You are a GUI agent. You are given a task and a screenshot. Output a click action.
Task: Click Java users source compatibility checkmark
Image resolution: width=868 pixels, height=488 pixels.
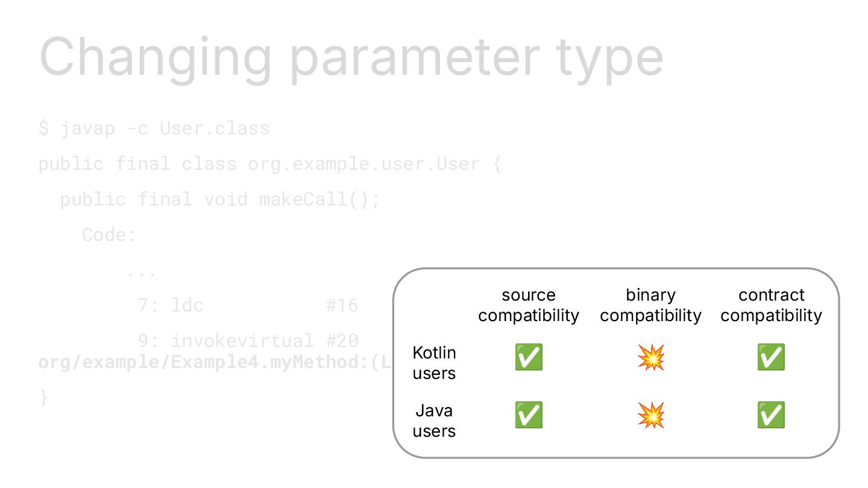click(529, 415)
